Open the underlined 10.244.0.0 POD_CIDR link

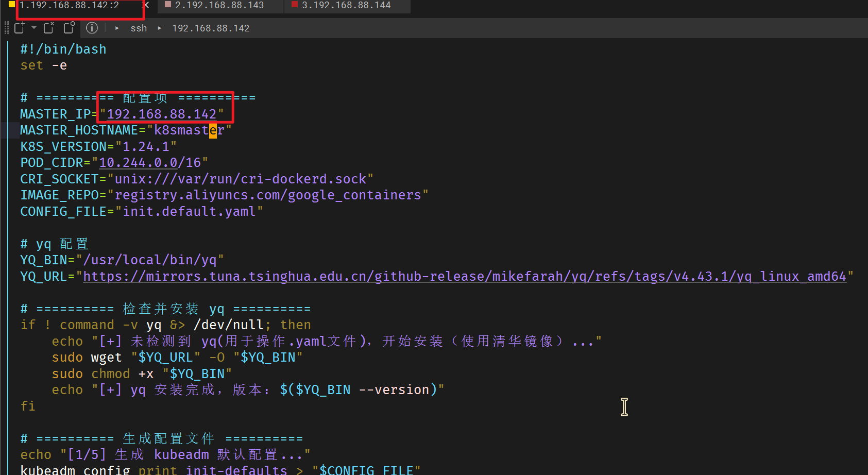point(138,162)
